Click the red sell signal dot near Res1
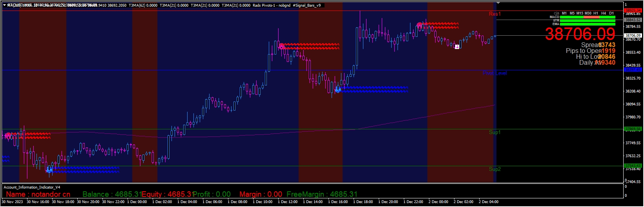644x207 pixels. click(420, 25)
